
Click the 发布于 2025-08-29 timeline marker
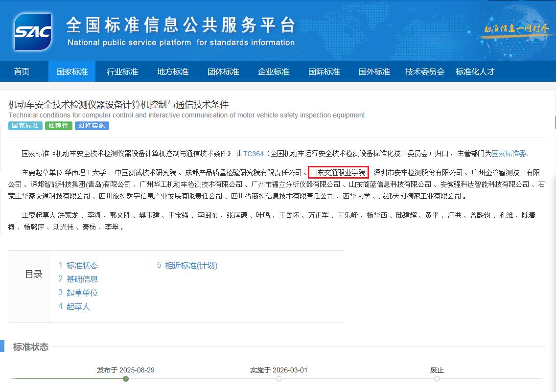pyautogui.click(x=126, y=379)
